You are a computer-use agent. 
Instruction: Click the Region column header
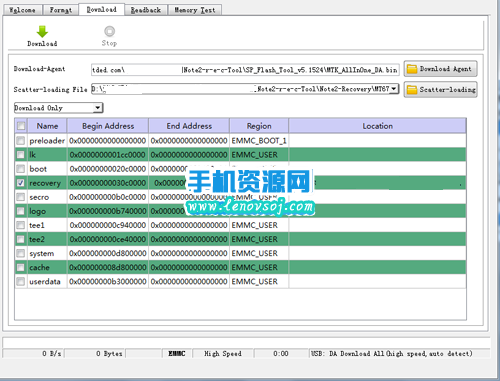point(259,126)
